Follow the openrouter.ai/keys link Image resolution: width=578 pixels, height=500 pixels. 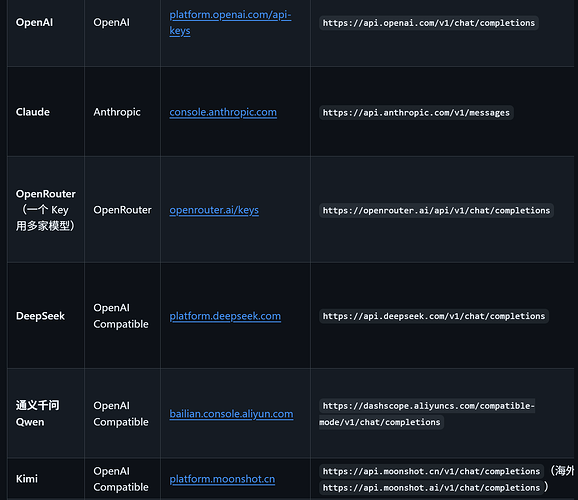(214, 210)
